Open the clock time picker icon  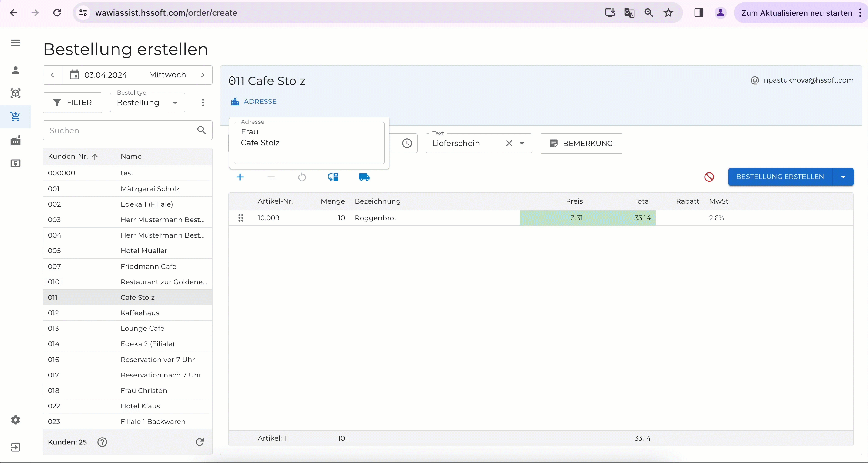tap(407, 143)
